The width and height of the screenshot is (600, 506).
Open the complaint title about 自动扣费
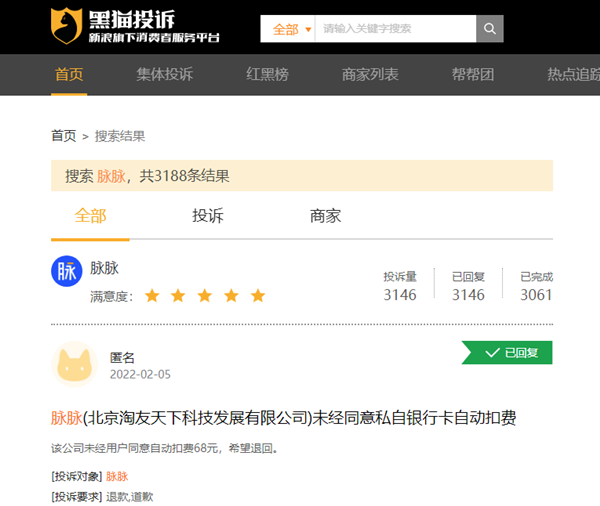283,418
